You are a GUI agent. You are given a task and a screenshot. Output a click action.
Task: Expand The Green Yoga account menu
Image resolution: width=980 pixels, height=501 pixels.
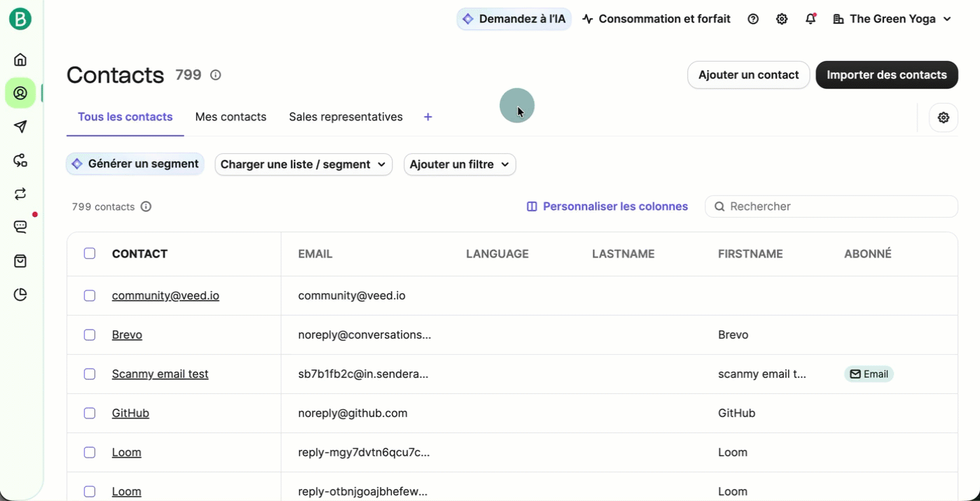pos(892,19)
